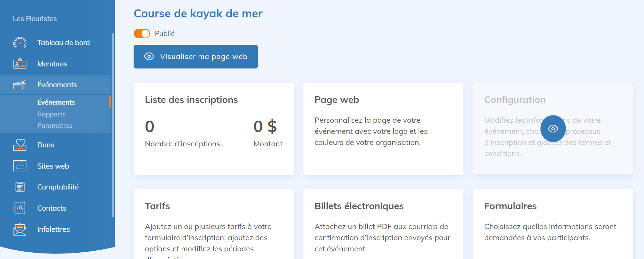Click the round eye icon on Configuration card
The width and height of the screenshot is (644, 259).
[x=553, y=129]
